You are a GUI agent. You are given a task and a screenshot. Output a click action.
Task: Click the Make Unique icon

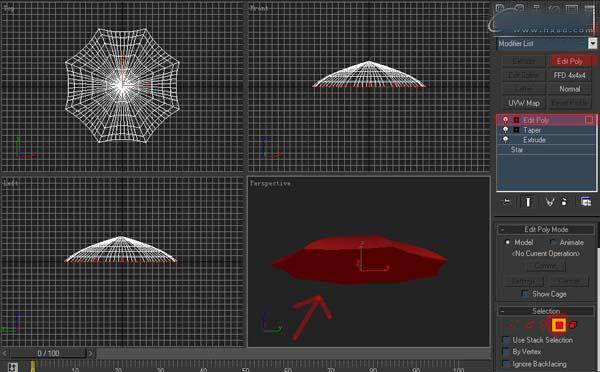coord(549,202)
